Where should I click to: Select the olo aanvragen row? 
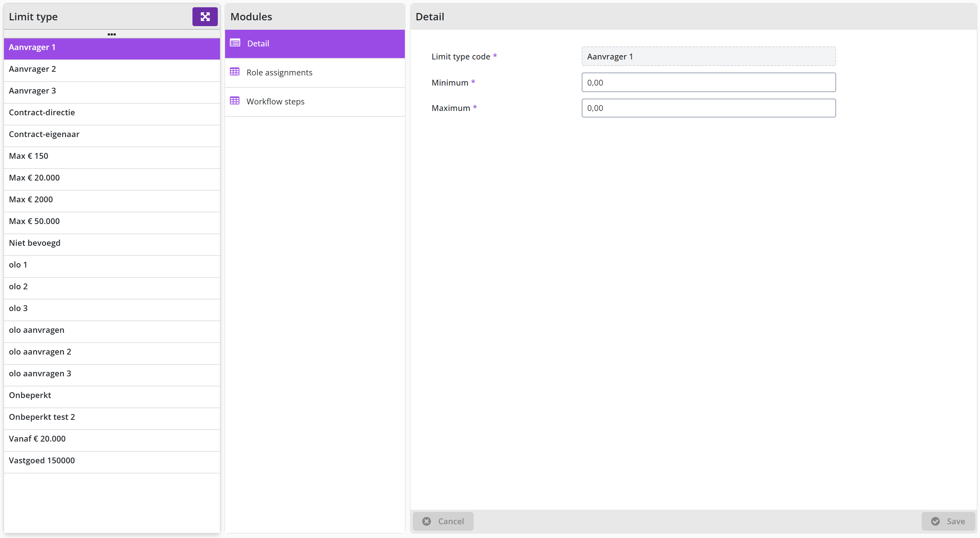[x=112, y=331]
